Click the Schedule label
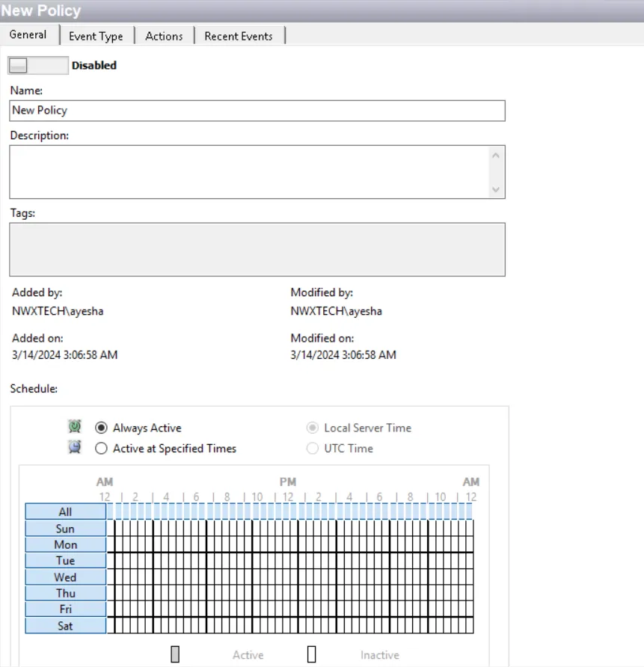Screen dimensions: 644x667 [34, 388]
